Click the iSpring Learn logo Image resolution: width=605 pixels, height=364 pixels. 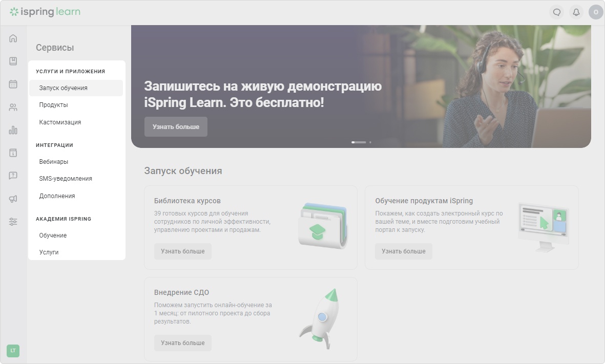pos(45,12)
